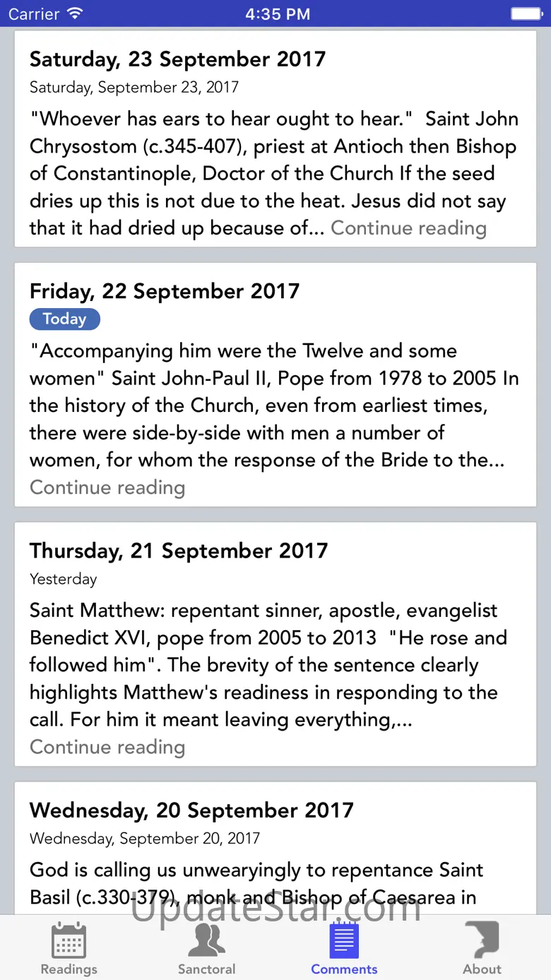Tap the About tab label
Screen dimensions: 551x980
point(482,969)
